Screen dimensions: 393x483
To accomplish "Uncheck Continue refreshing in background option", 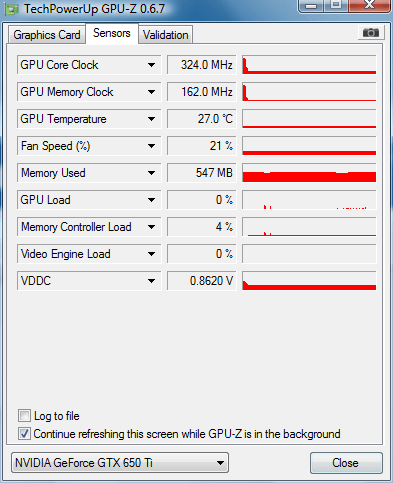I will [24, 434].
